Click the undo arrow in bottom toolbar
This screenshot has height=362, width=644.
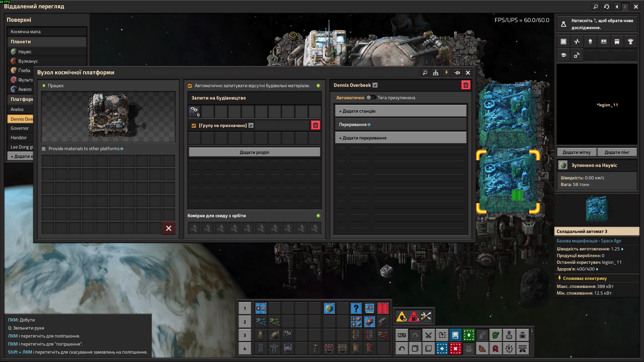[401, 349]
